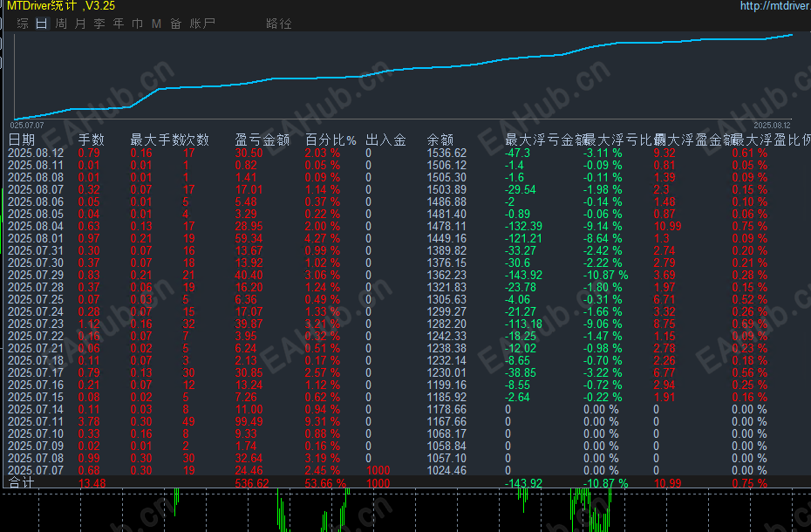The height and width of the screenshot is (532, 811).
Task: Click the 盈亏金额 column header
Action: pos(262,140)
